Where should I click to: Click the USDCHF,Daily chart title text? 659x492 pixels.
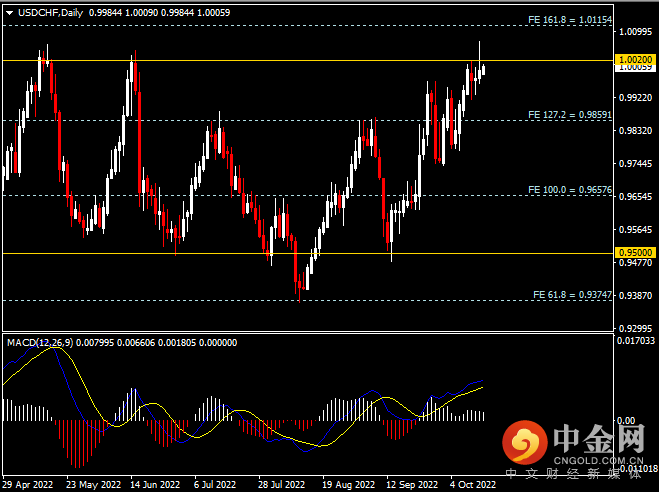coord(50,13)
